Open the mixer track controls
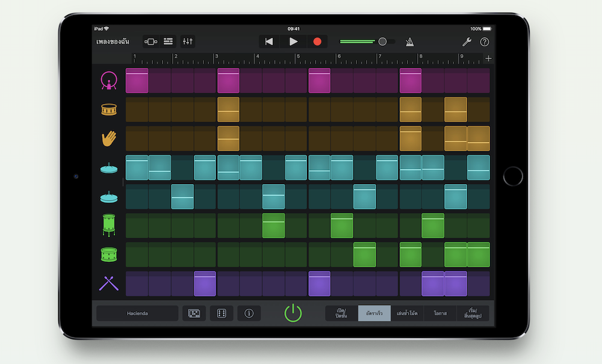602x364 pixels. point(188,42)
